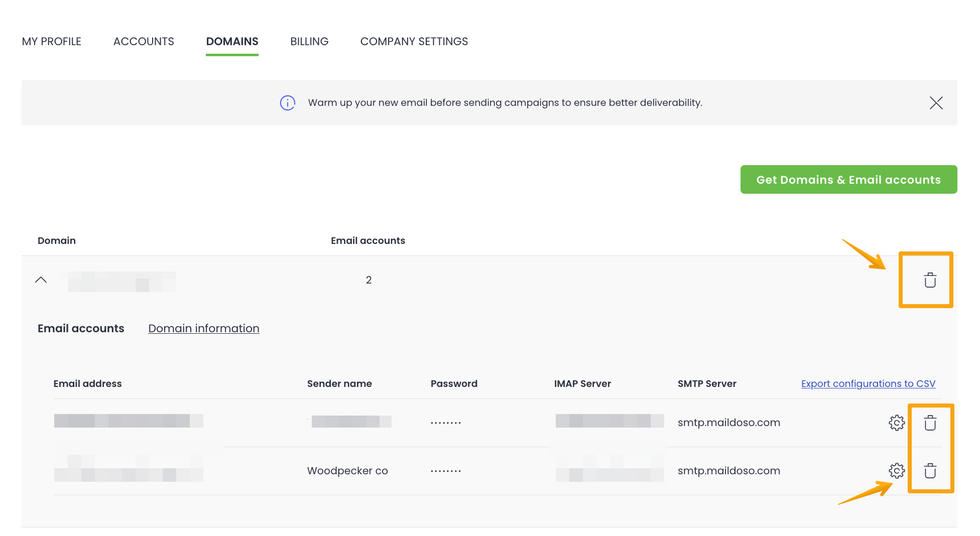Viewport: 980px width, 536px height.
Task: Click SMTP server value in first account row
Action: click(728, 423)
